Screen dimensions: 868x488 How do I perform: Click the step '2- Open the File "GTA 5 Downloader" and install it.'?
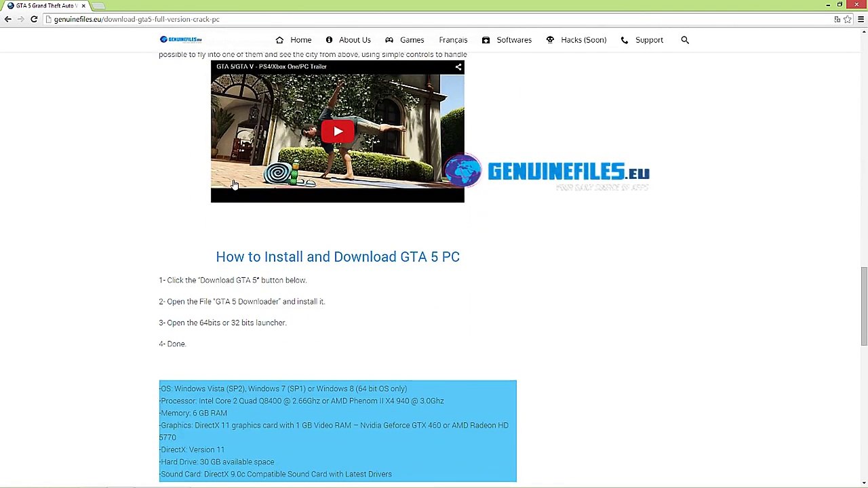click(x=242, y=302)
